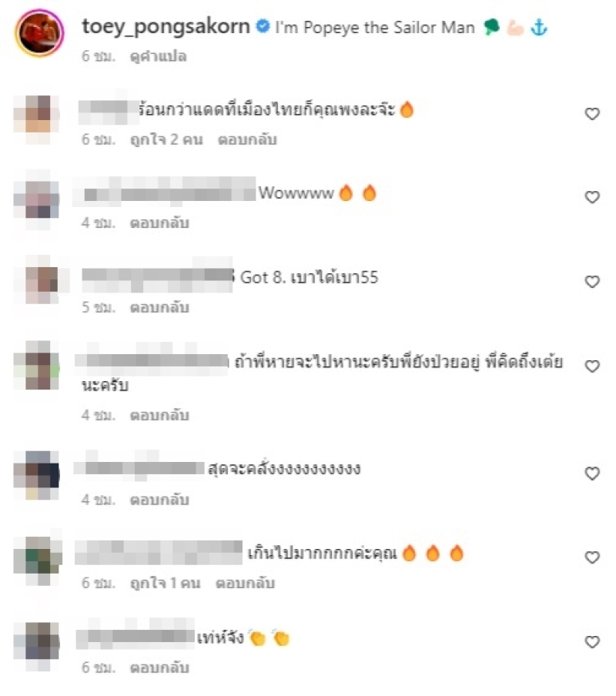This screenshot has height=696, width=616.
Task: Click the verified badge beside toey_pongsakorn
Action: 263,26
